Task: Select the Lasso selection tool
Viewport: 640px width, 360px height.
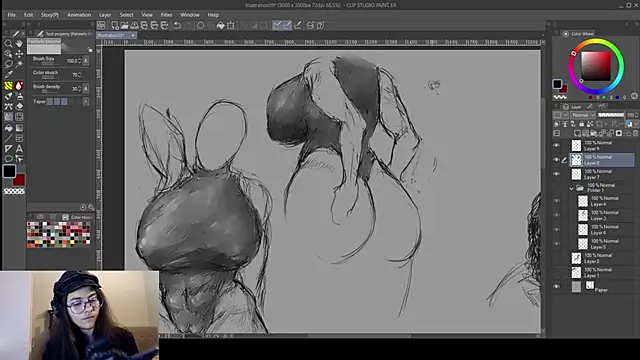Action: 8,64
